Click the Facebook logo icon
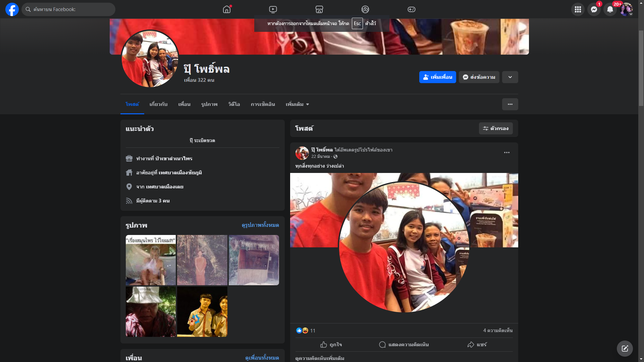644x362 pixels. (x=12, y=9)
